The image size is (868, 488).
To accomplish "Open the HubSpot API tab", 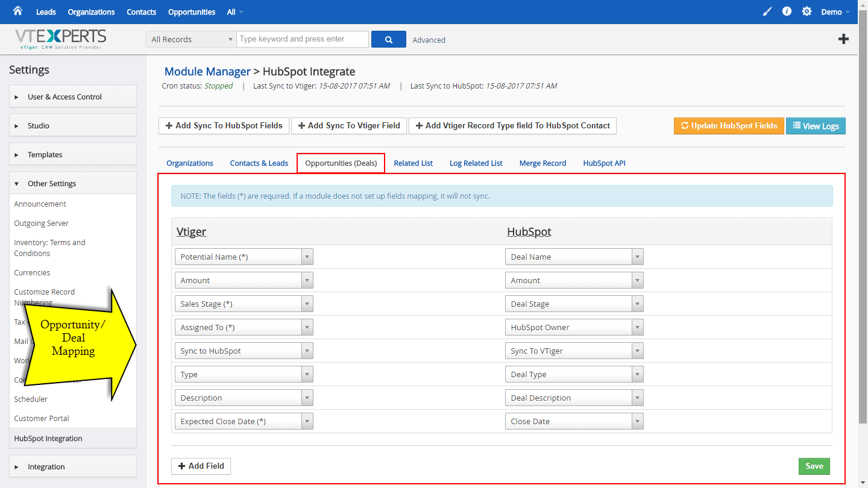I will 605,163.
